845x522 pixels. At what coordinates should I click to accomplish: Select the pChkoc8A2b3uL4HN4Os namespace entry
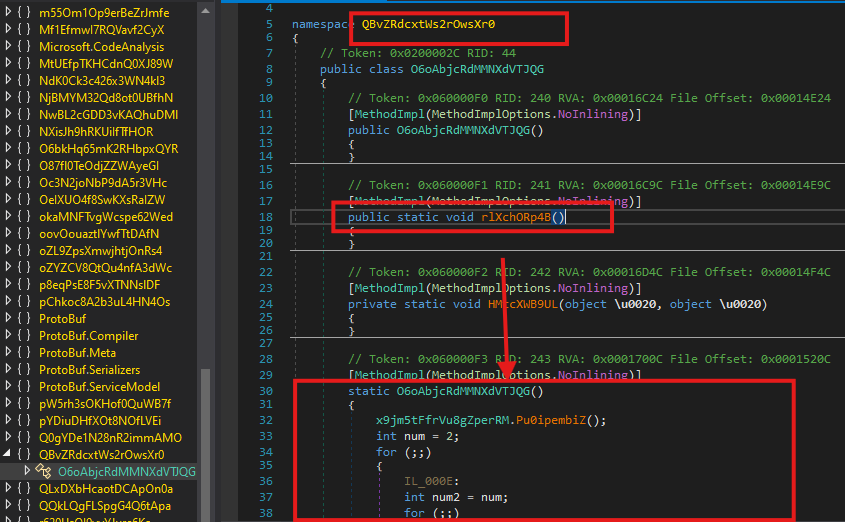(104, 302)
